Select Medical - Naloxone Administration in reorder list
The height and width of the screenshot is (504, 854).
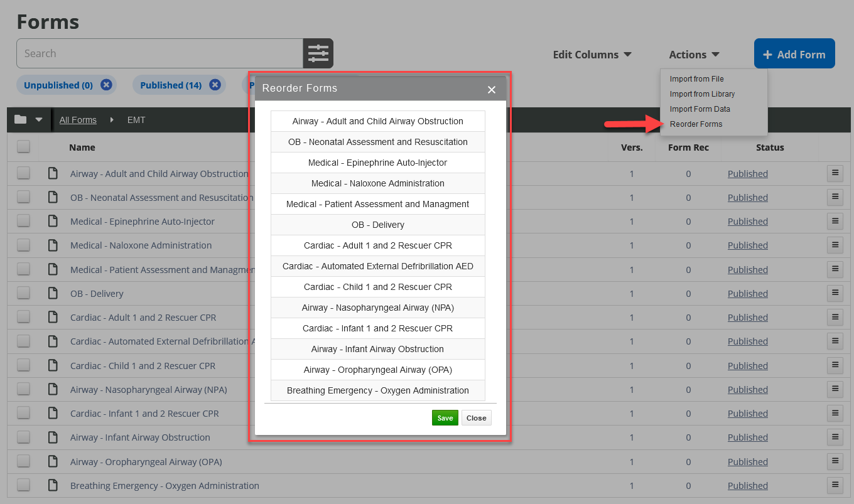pos(378,183)
